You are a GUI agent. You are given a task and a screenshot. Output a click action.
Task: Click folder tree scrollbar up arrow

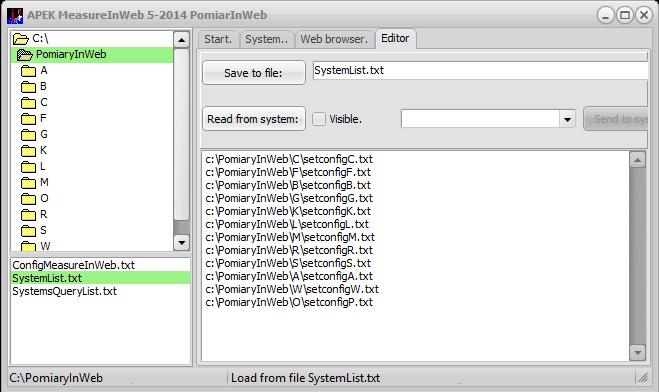(x=182, y=40)
